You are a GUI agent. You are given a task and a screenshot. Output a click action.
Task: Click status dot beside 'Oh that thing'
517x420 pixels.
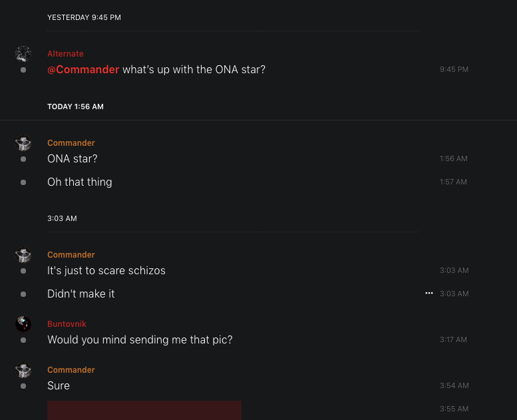(23, 182)
